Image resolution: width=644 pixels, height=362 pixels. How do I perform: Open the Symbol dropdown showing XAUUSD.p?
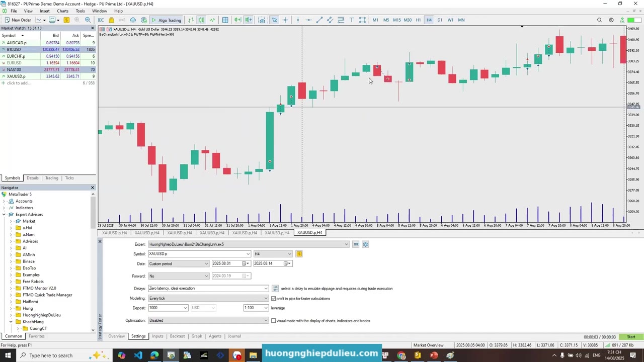coord(199,254)
